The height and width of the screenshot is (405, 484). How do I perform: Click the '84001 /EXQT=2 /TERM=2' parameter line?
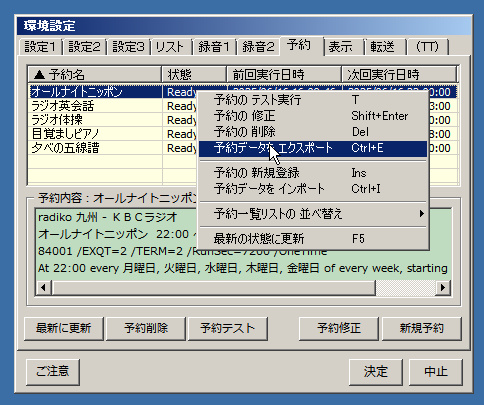[x=182, y=251]
